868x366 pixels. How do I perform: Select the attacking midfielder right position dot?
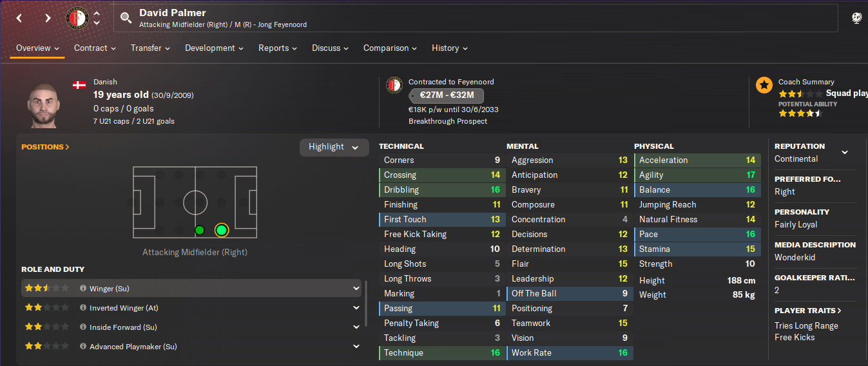pyautogui.click(x=222, y=230)
